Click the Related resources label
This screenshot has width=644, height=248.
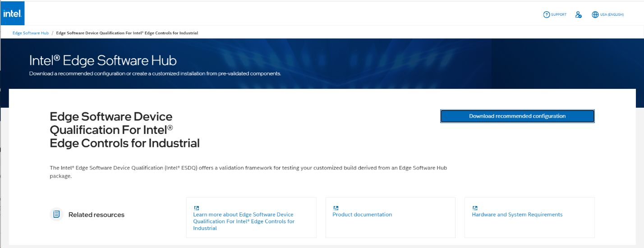97,215
